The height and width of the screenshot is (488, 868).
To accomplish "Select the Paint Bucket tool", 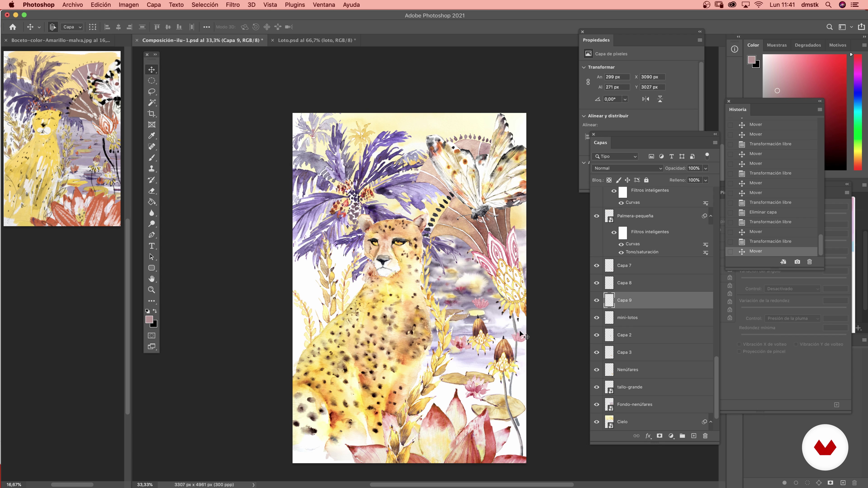I will click(x=152, y=202).
